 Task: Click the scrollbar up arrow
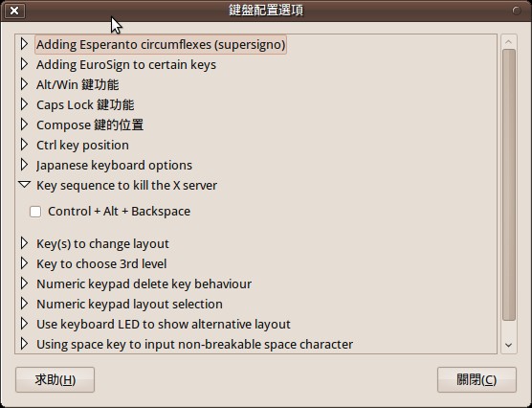(x=509, y=42)
